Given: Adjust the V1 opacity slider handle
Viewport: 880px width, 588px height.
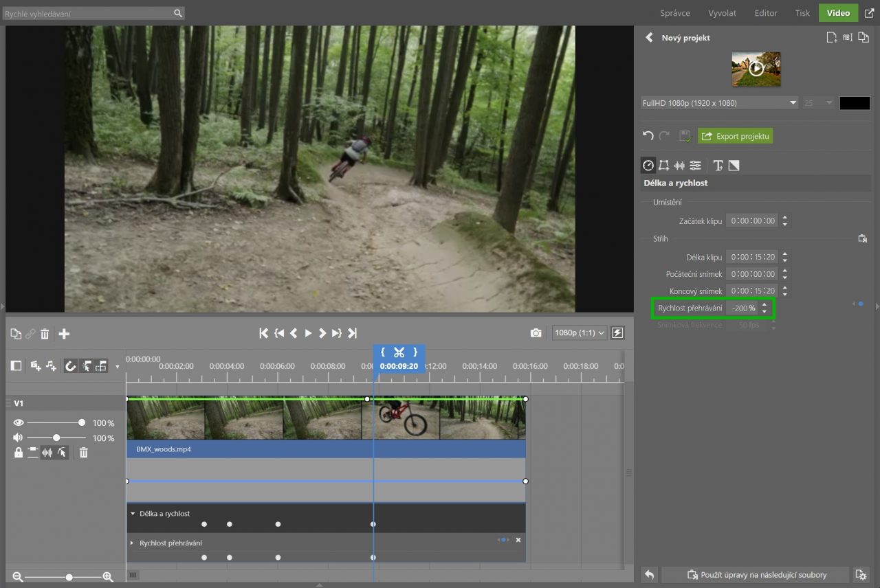Looking at the screenshot, I should click(82, 422).
